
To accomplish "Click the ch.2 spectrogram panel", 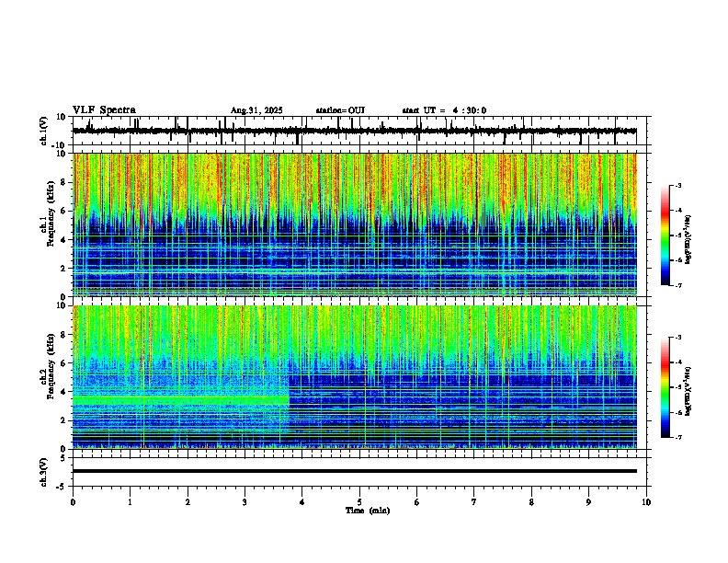I will [354, 377].
